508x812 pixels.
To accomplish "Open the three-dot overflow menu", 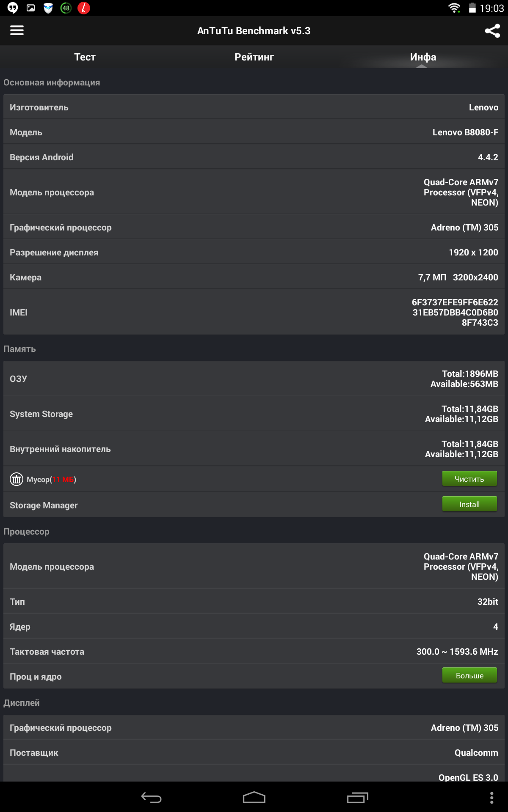I will tap(491, 798).
